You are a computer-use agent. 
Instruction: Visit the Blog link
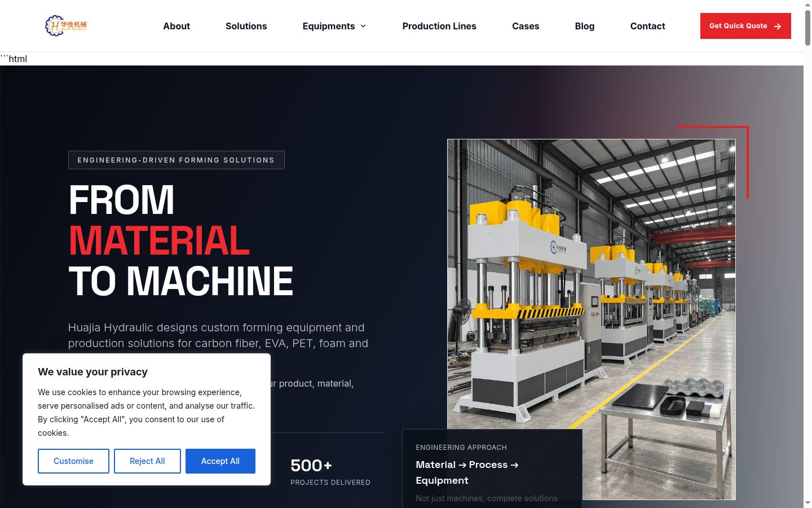585,26
